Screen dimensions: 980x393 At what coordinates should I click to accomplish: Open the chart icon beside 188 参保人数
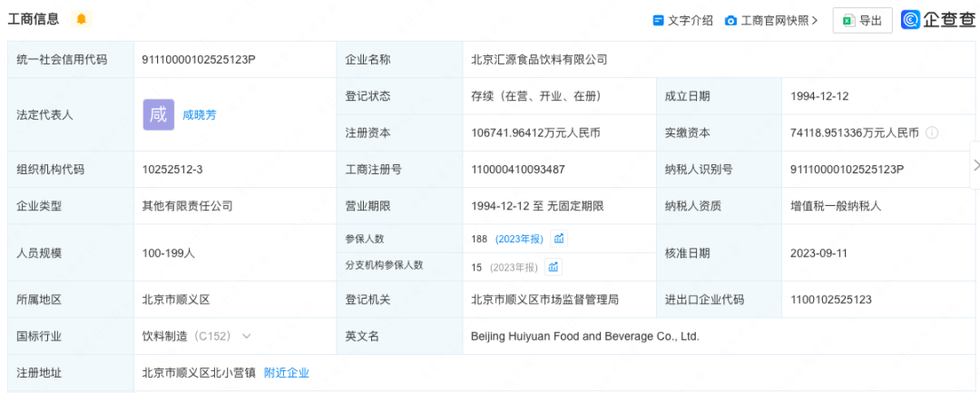pyautogui.click(x=559, y=239)
